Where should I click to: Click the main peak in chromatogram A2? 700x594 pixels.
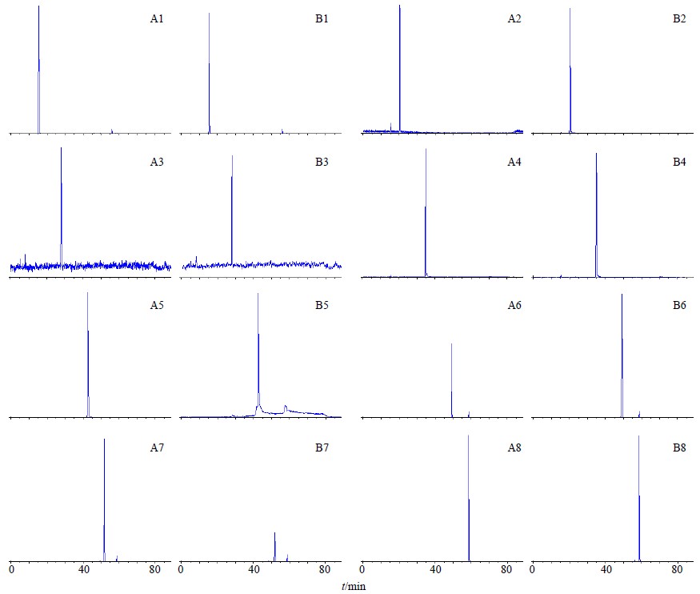pyautogui.click(x=399, y=68)
